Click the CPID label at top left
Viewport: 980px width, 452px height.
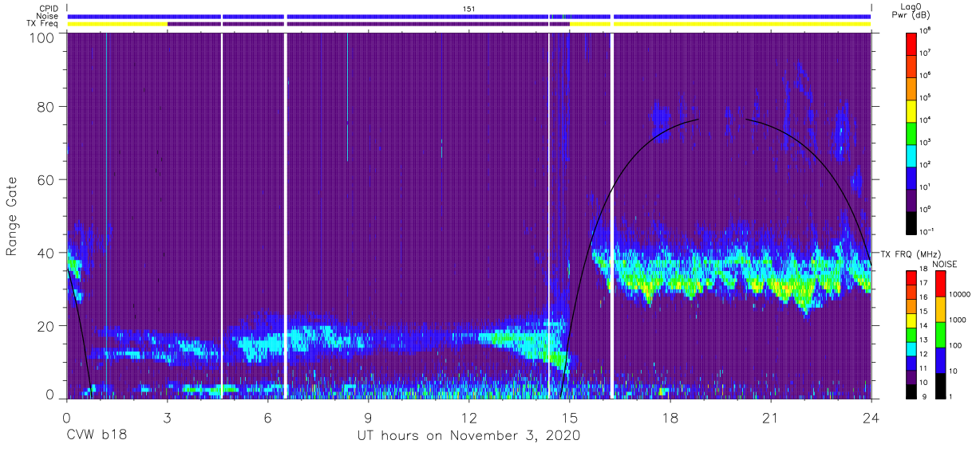click(x=48, y=8)
